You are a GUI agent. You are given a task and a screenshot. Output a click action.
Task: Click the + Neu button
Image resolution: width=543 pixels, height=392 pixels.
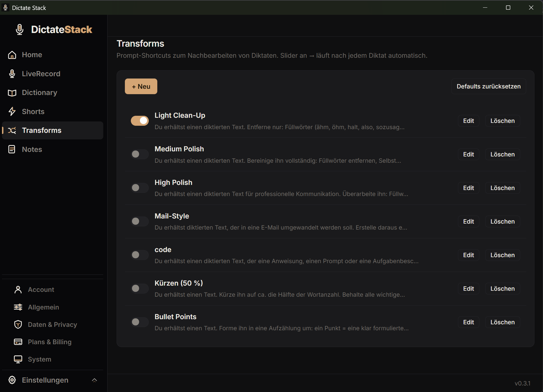point(141,86)
